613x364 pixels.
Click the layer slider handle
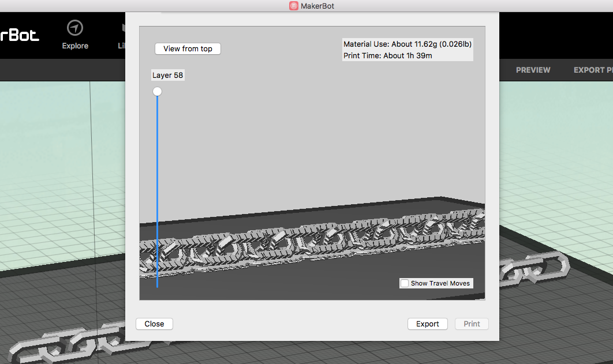(157, 91)
